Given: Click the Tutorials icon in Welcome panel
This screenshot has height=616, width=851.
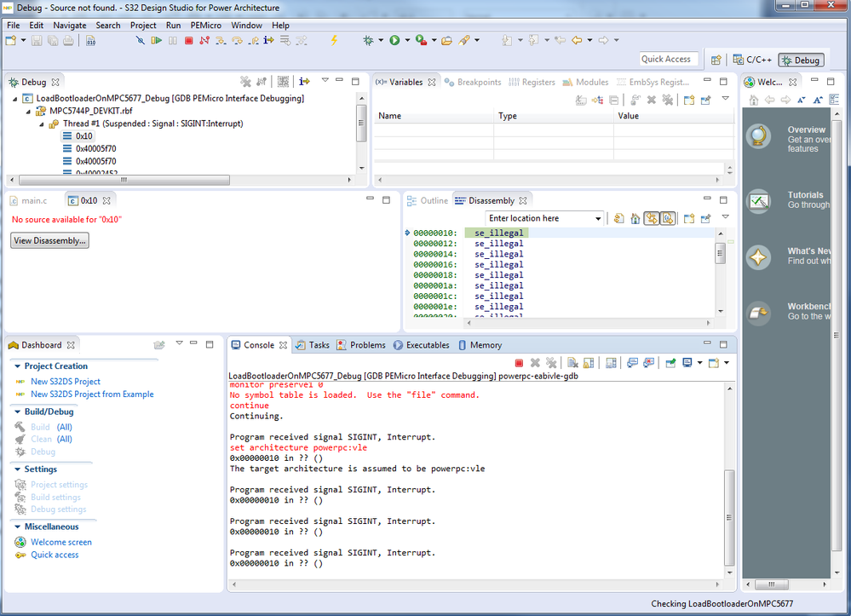Looking at the screenshot, I should pos(758,201).
